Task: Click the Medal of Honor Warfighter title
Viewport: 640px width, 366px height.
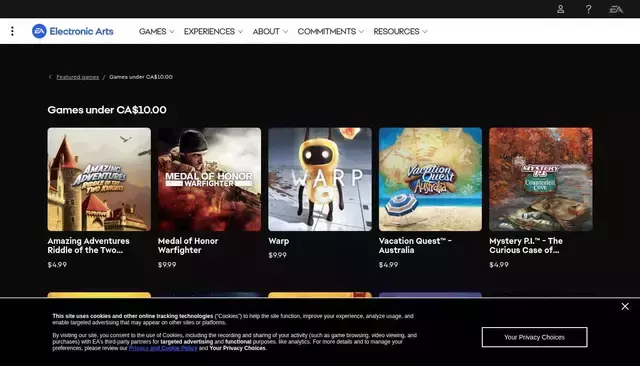Action: [x=188, y=246]
